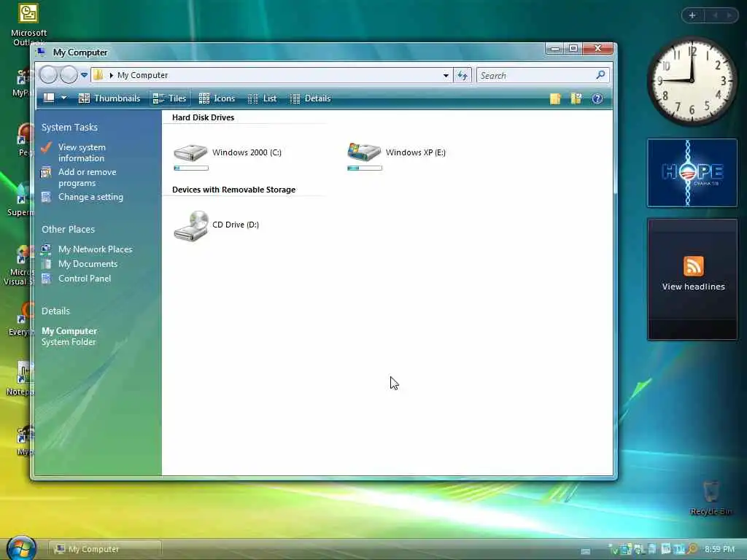The height and width of the screenshot is (560, 747).
Task: Switch to List view
Action: [x=262, y=98]
